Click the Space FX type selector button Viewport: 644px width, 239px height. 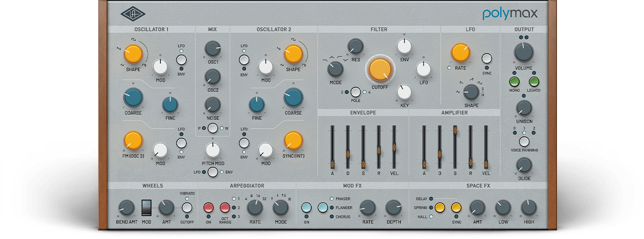[439, 207]
